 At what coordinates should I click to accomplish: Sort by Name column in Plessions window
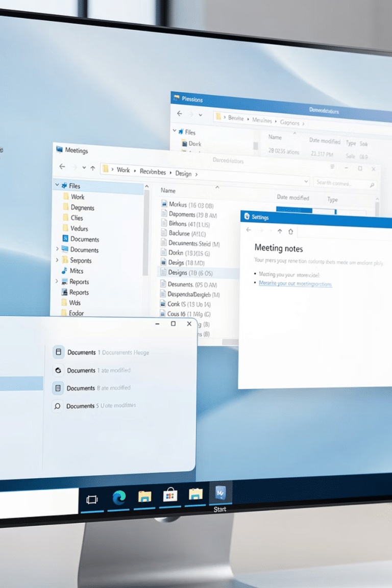click(x=275, y=137)
